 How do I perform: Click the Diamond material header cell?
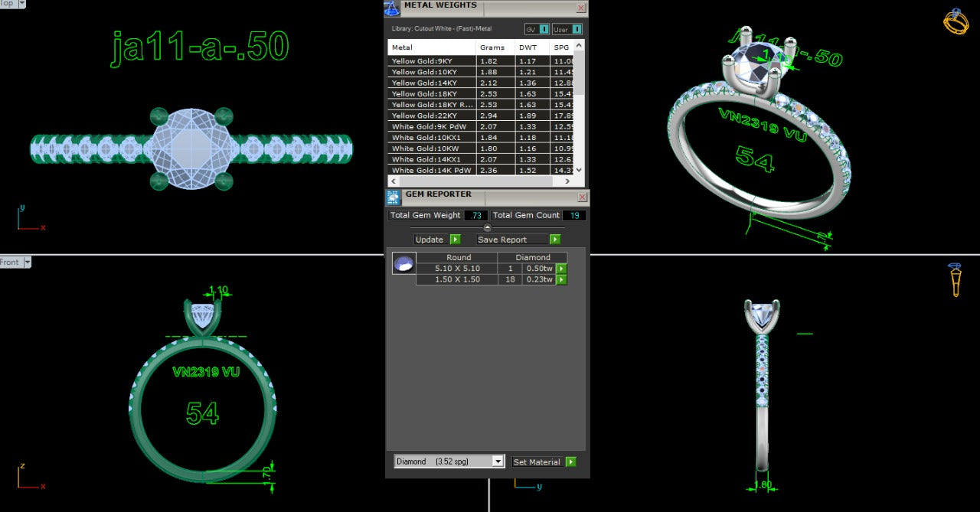point(533,257)
